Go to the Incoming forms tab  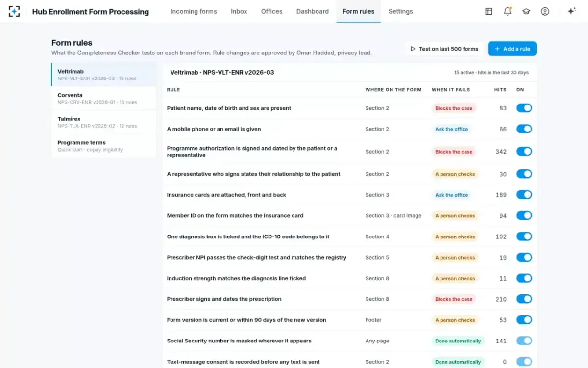click(x=194, y=11)
